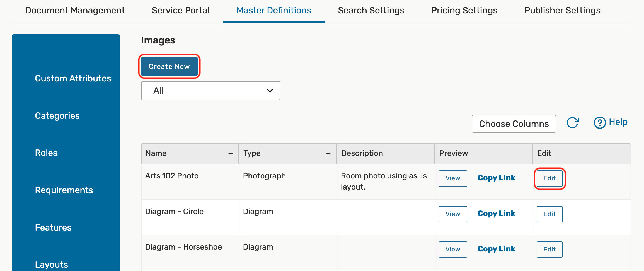Open the Choose Columns selector
Image resolution: width=644 pixels, height=271 pixels.
[514, 124]
